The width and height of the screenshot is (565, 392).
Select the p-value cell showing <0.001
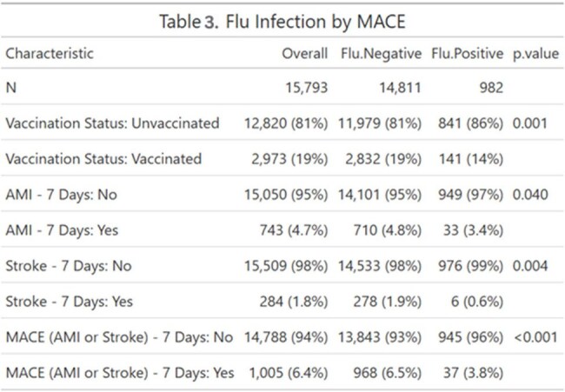click(535, 337)
